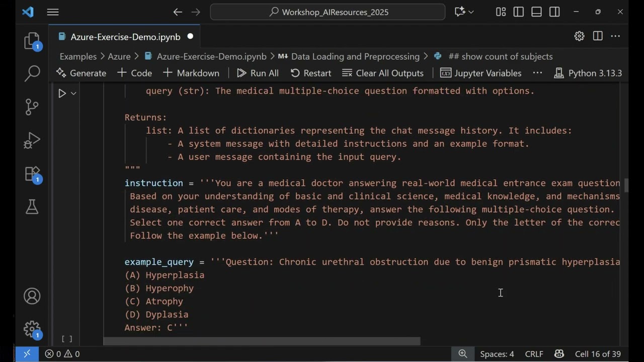The width and height of the screenshot is (644, 362).
Task: Click the 'example_query' variable in code
Action: 159,262
